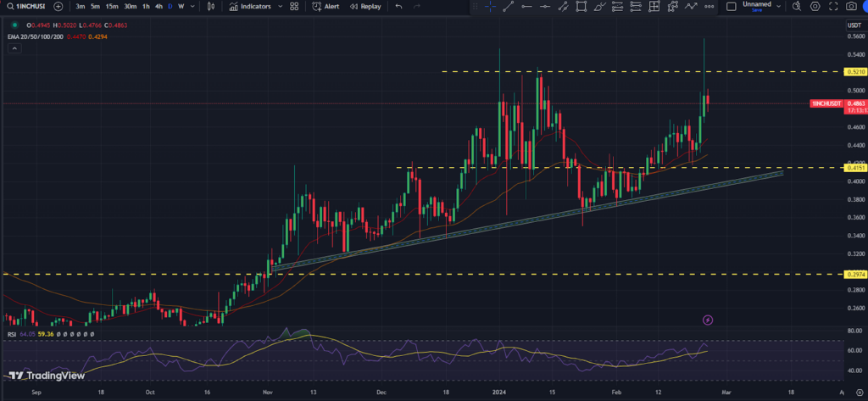Click the compare/add symbol plus icon
Screen dimensions: 868x401
click(x=58, y=7)
